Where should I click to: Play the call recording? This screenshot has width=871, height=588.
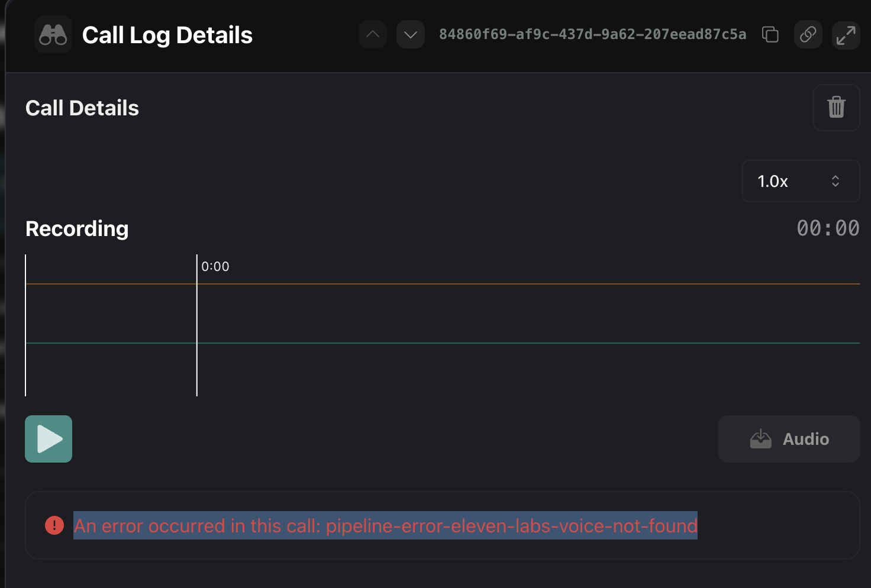[49, 439]
